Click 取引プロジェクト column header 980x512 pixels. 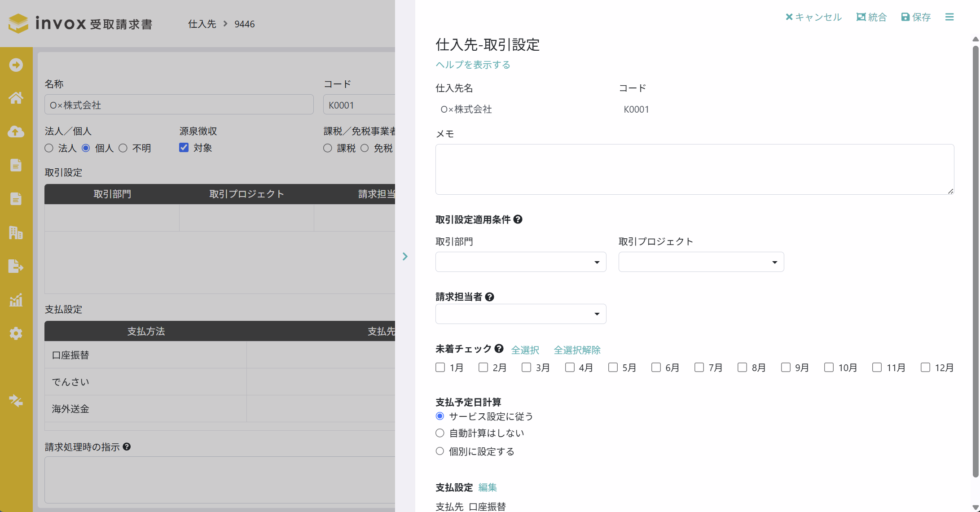tap(246, 194)
